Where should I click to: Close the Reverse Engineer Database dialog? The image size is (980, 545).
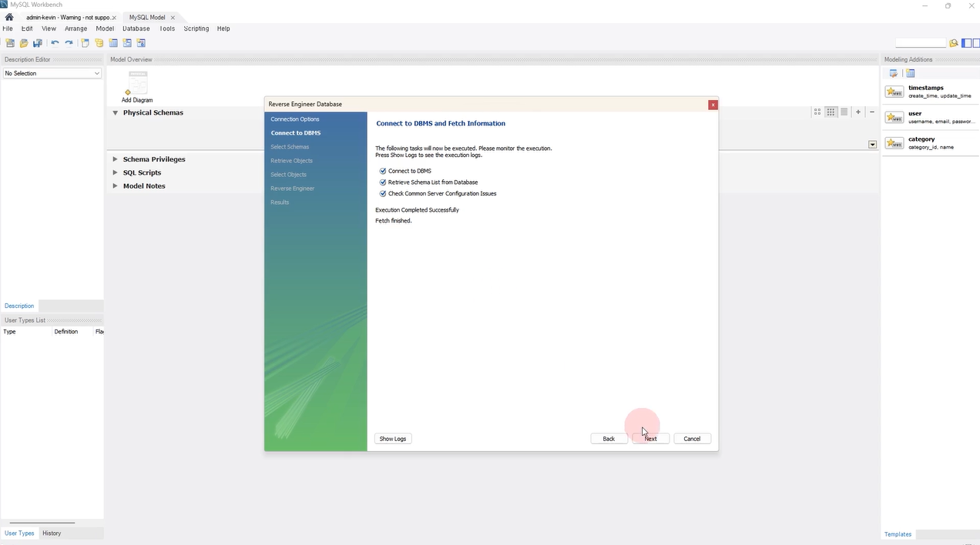(x=713, y=105)
